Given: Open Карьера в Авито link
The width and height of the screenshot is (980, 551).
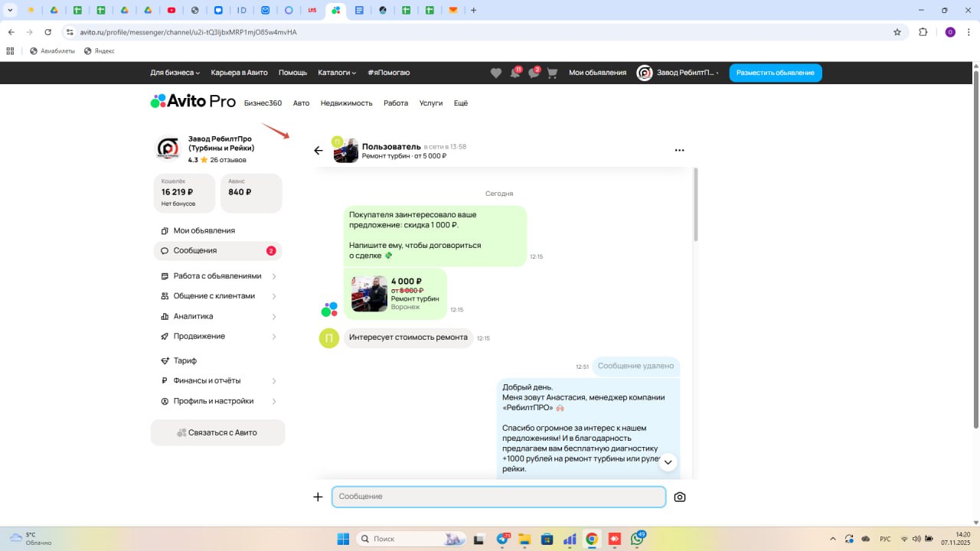Looking at the screenshot, I should pyautogui.click(x=240, y=73).
